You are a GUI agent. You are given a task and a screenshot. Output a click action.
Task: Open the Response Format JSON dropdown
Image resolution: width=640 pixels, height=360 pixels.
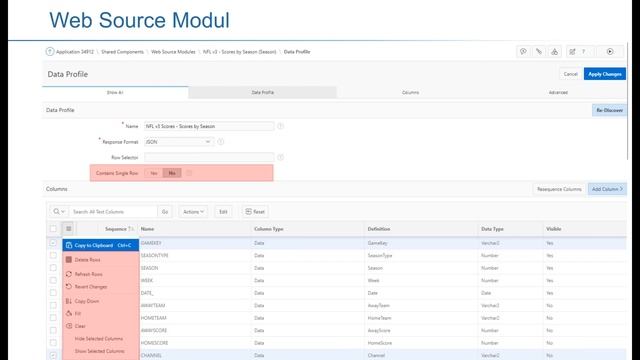coord(179,142)
